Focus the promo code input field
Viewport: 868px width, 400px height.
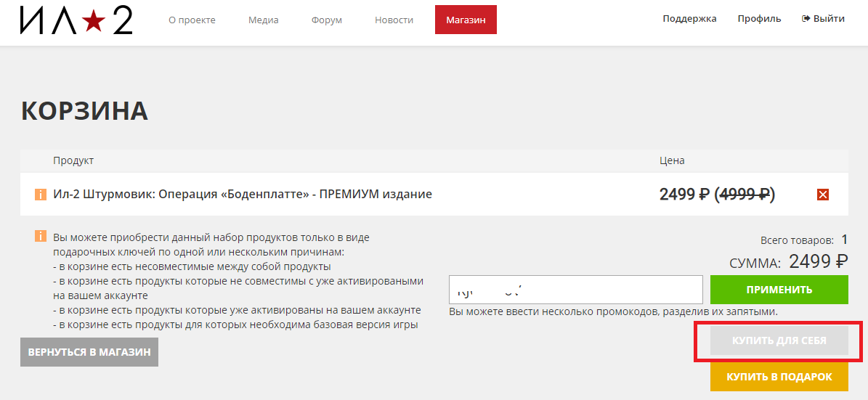(x=576, y=290)
